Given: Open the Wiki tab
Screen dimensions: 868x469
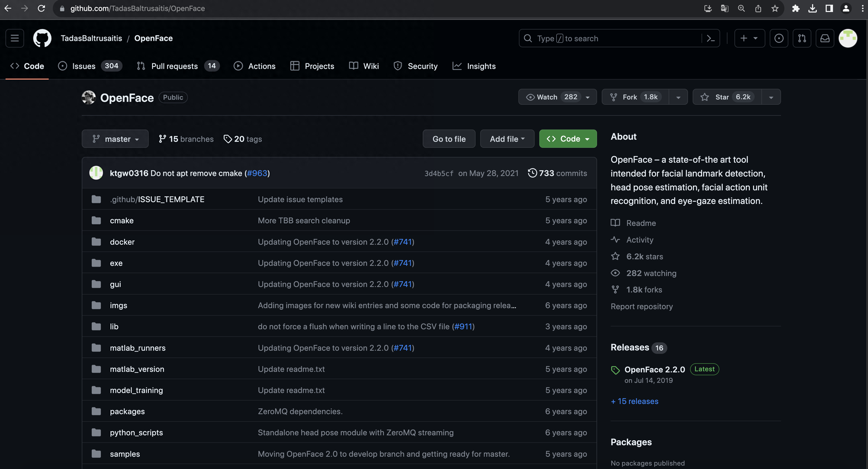Looking at the screenshot, I should pos(364,66).
